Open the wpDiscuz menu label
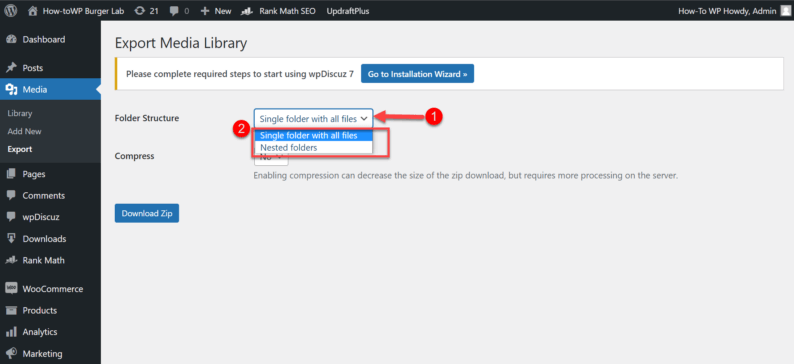 coord(41,217)
